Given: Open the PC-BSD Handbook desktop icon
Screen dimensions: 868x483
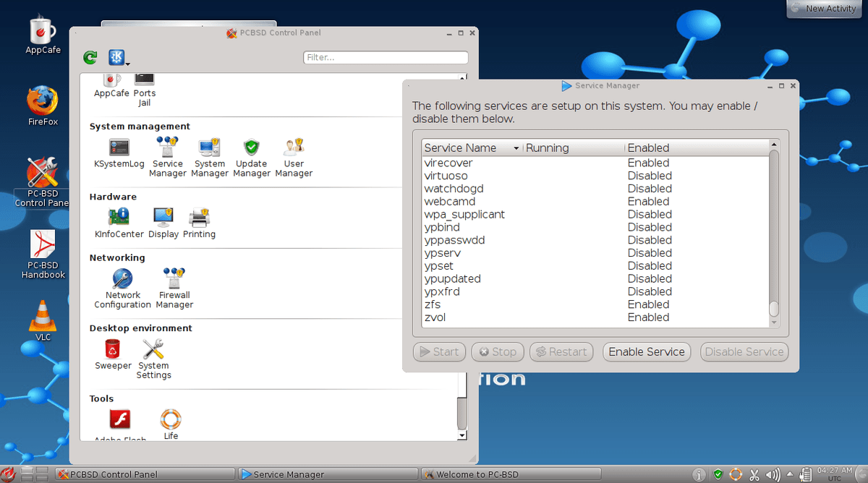Looking at the screenshot, I should click(43, 255).
